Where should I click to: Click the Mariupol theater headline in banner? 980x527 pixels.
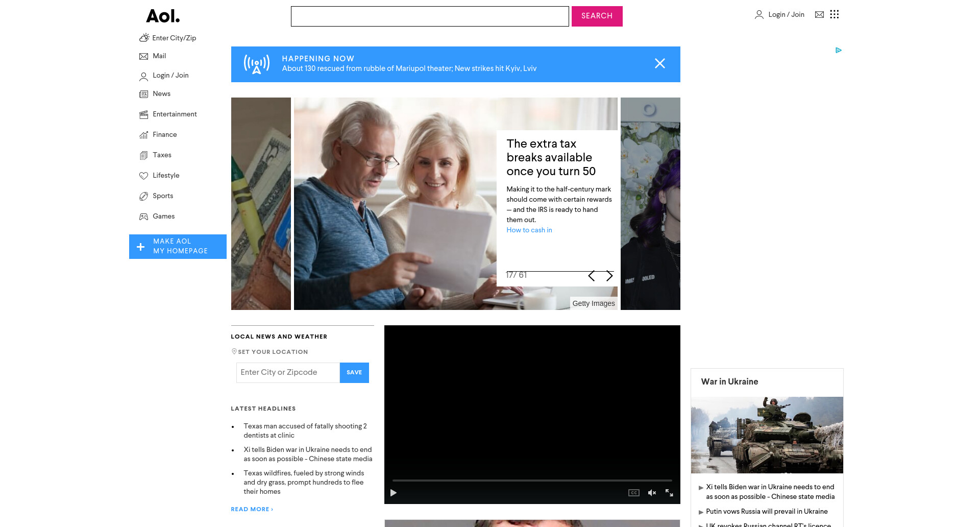click(409, 68)
